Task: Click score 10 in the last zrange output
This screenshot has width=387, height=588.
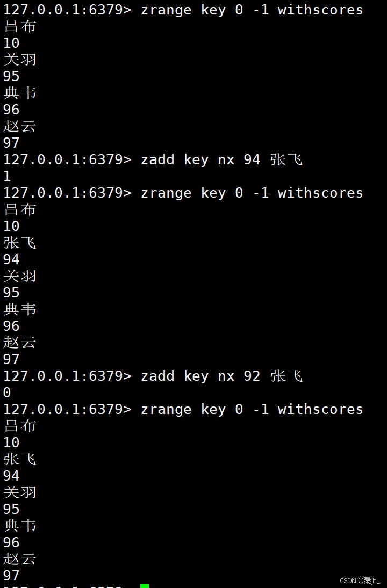Action: pos(11,442)
